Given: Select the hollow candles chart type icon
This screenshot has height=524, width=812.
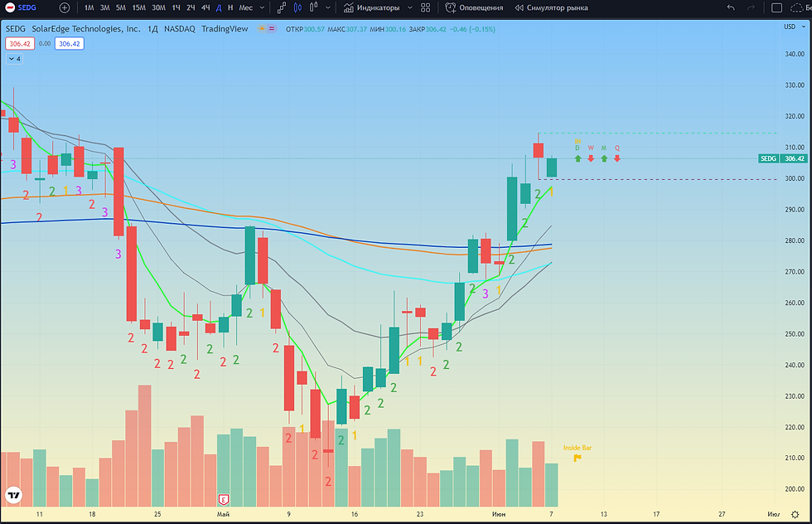Looking at the screenshot, I should pos(313,7).
